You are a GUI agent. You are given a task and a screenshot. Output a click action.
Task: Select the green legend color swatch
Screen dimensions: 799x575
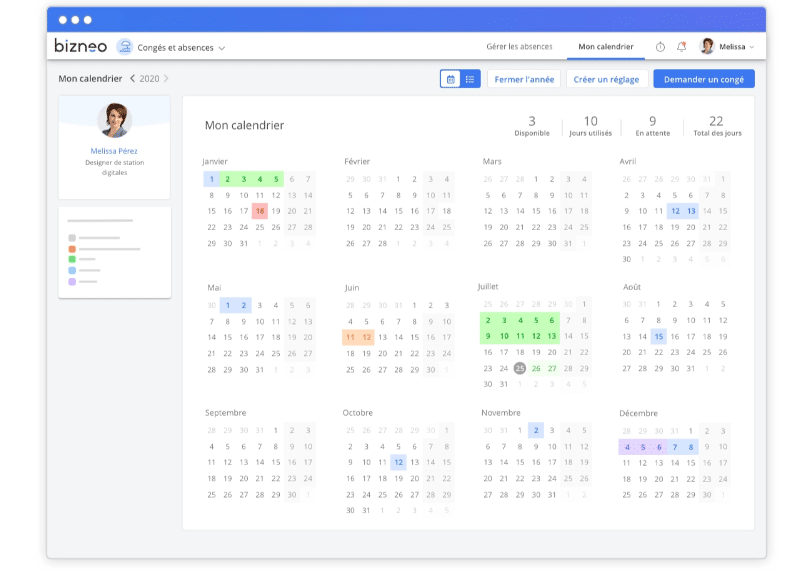pyautogui.click(x=72, y=259)
